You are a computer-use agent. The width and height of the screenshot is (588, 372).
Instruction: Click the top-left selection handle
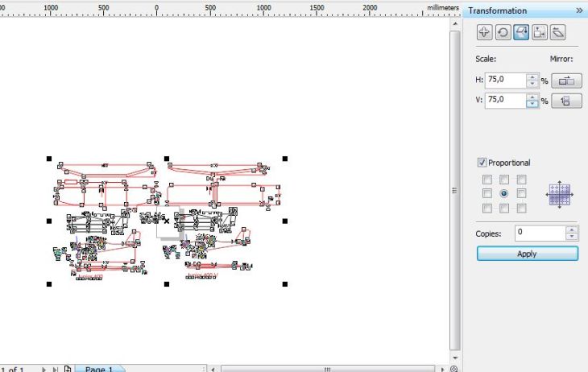(x=49, y=159)
